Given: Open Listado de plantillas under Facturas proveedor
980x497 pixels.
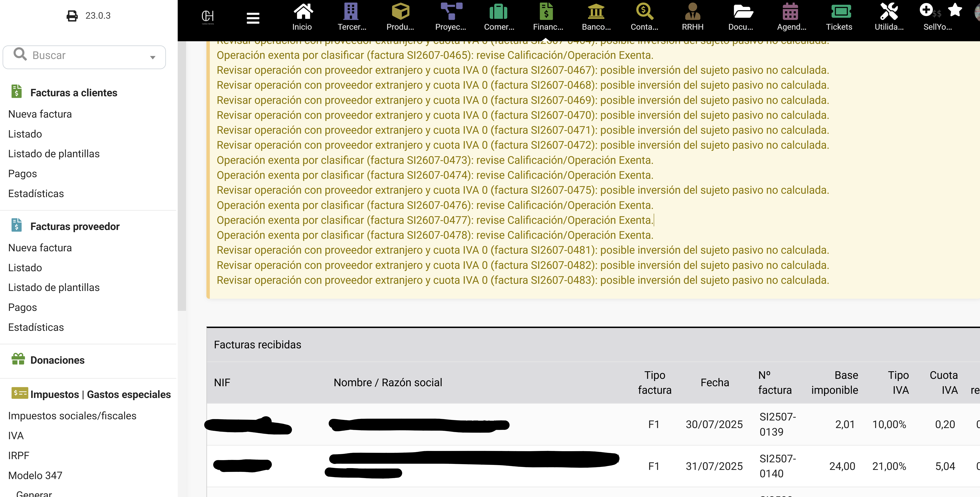Looking at the screenshot, I should click(x=54, y=288).
